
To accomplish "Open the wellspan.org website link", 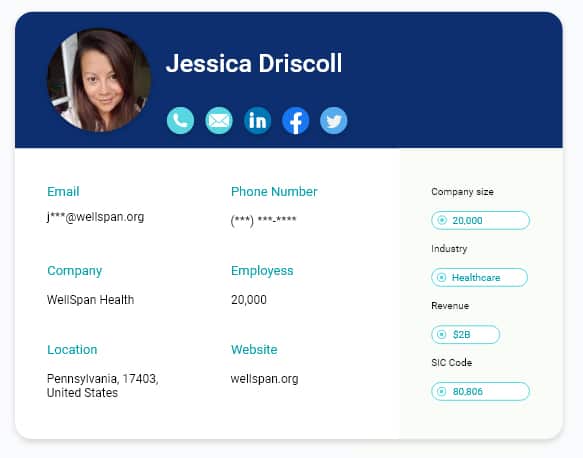I will [x=264, y=379].
